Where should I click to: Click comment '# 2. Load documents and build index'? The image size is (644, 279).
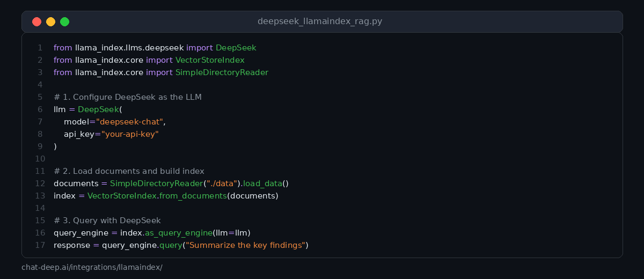click(129, 171)
